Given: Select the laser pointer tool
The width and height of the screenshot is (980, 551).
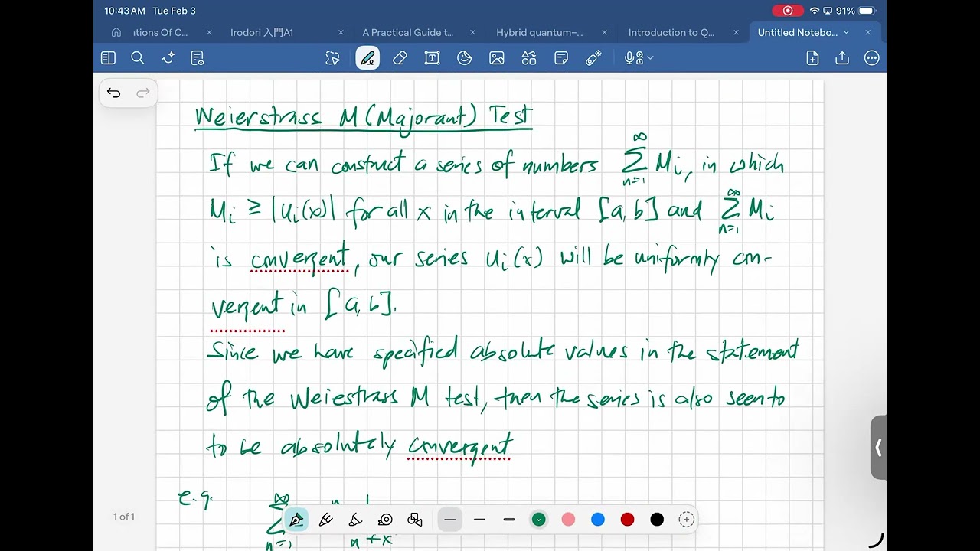Looking at the screenshot, I should (593, 58).
